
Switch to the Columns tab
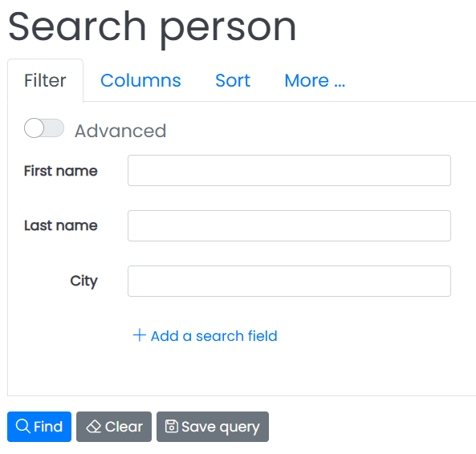point(140,81)
